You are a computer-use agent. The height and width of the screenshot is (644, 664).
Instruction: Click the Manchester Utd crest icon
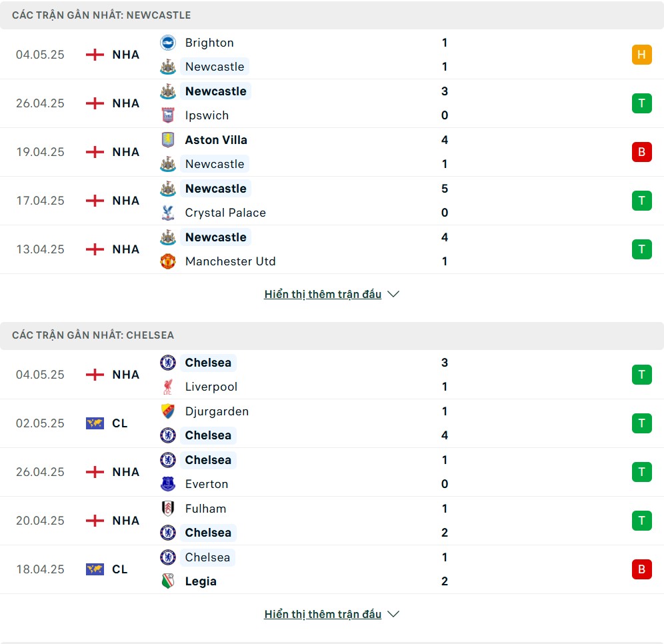click(x=168, y=261)
